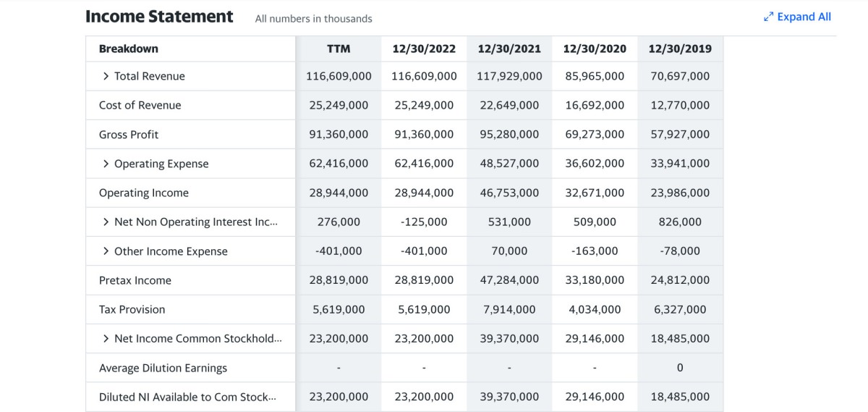This screenshot has width=868, height=412.
Task: Click Operating Income value 46,753,000
Action: [509, 193]
